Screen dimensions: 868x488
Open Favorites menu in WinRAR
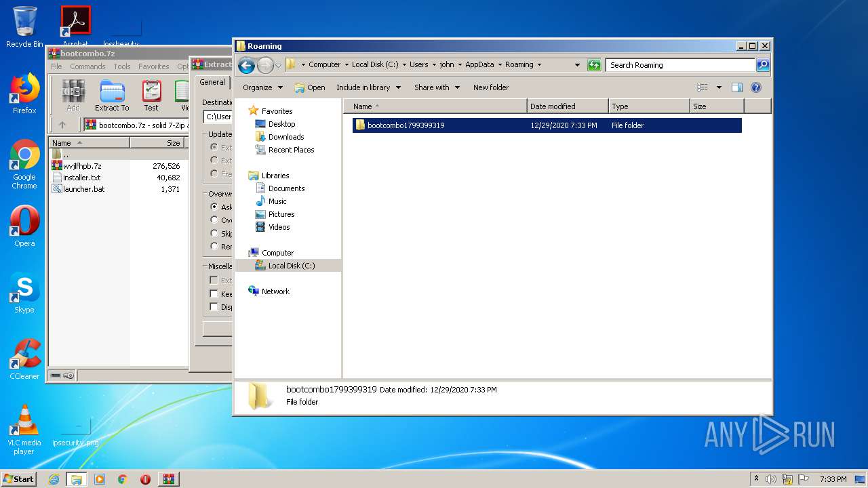point(154,66)
